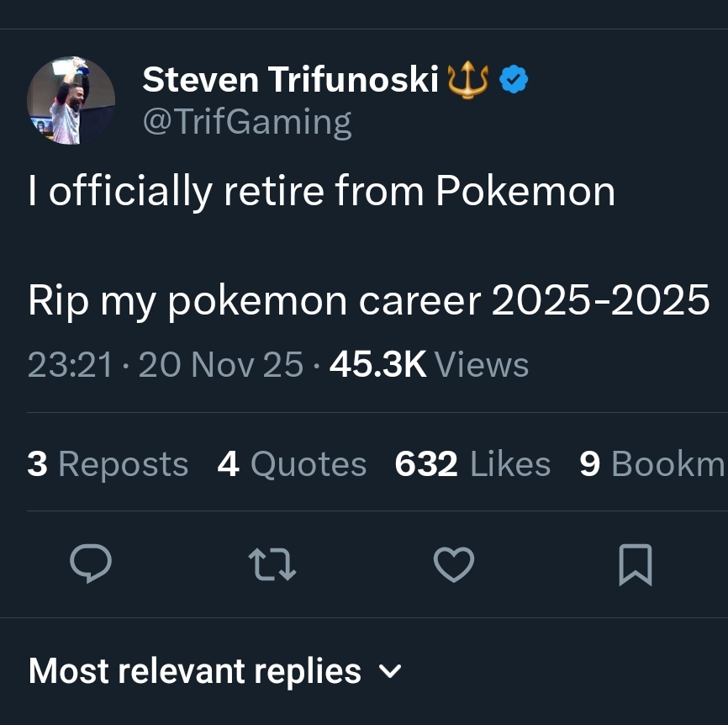Click the trident emoji beside the name
The width and height of the screenshot is (728, 725).
click(469, 80)
